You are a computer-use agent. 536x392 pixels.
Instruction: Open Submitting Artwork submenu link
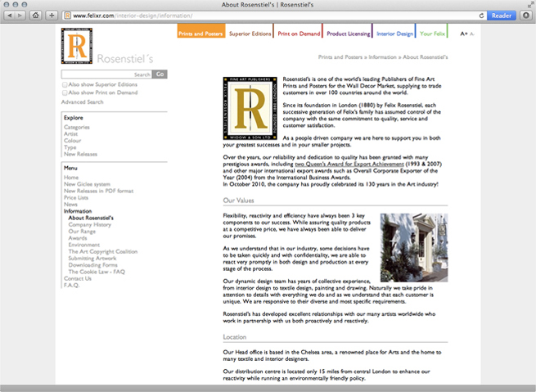[92, 259]
